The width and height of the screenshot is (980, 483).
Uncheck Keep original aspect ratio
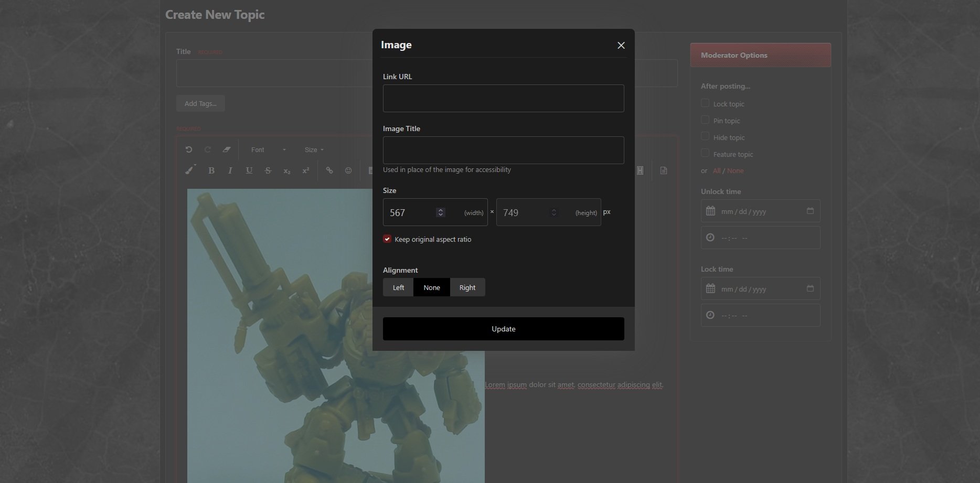(387, 239)
